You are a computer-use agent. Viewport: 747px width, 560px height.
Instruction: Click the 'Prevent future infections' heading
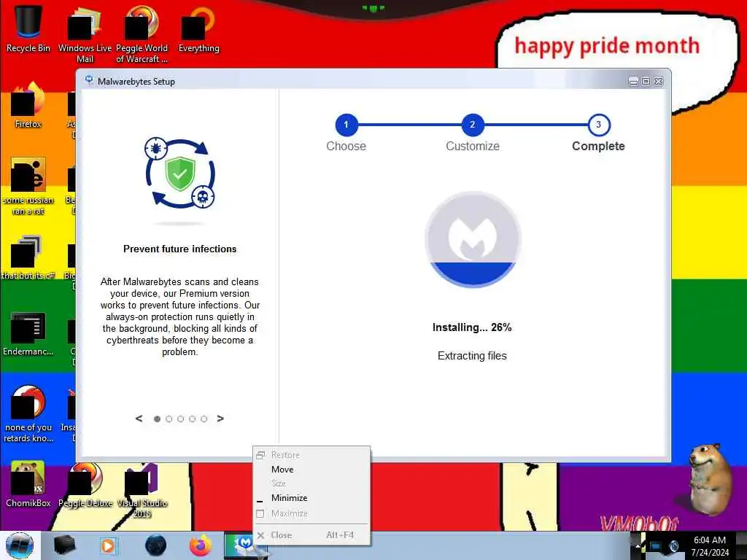[x=179, y=249]
